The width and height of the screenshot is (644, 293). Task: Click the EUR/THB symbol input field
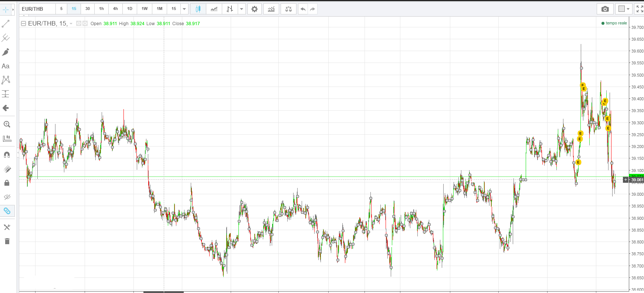click(37, 9)
